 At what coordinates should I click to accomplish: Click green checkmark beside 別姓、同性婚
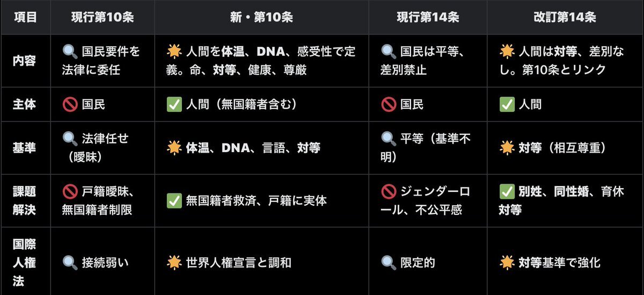[507, 192]
